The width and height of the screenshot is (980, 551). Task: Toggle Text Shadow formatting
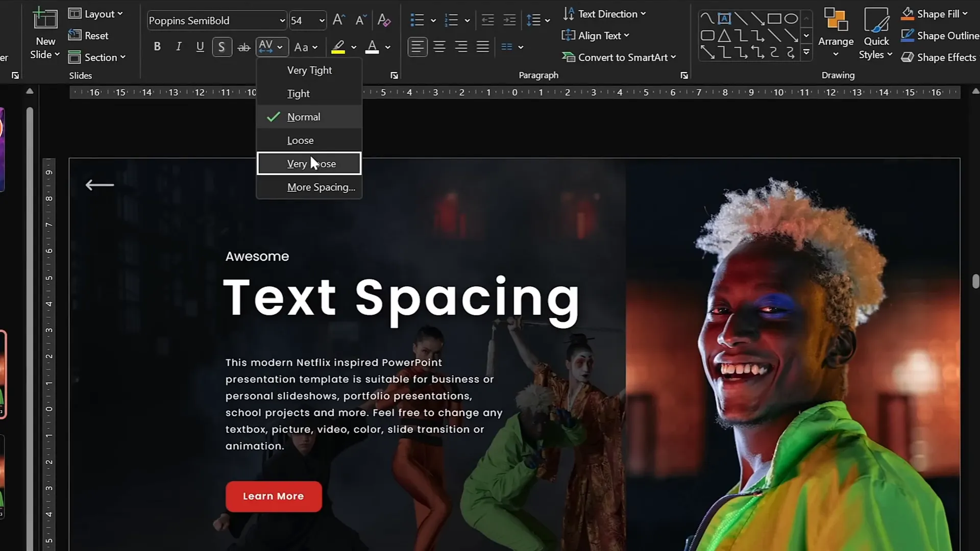pos(222,47)
